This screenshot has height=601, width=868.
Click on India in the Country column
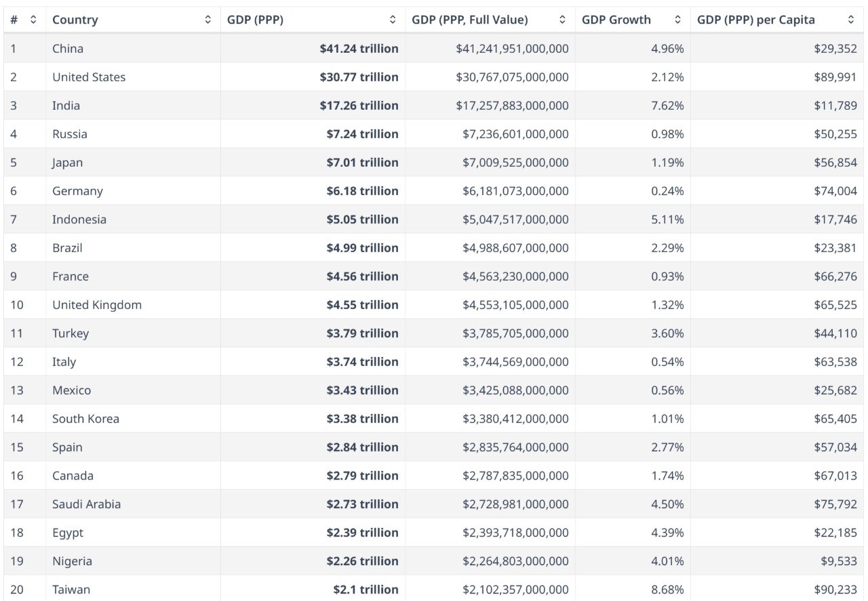[x=66, y=106]
